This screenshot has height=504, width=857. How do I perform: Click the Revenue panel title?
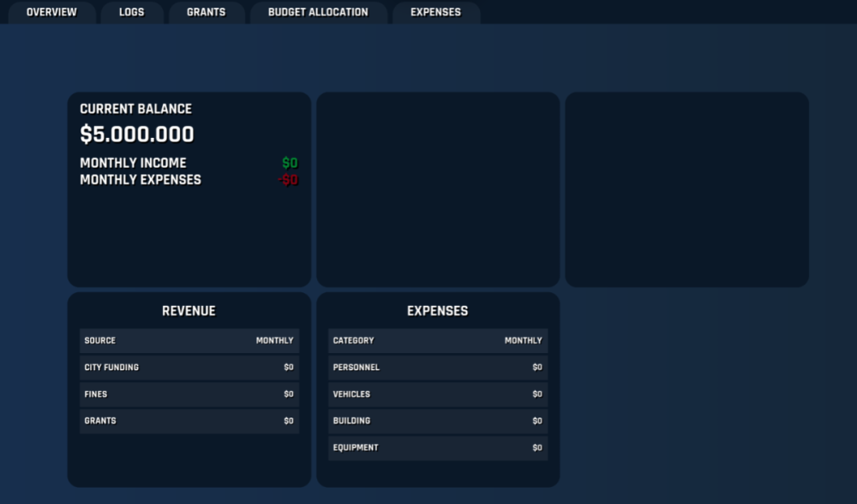coord(189,311)
